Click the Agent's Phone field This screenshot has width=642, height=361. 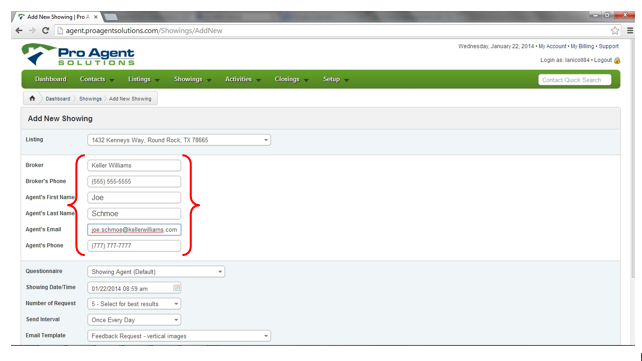click(134, 246)
